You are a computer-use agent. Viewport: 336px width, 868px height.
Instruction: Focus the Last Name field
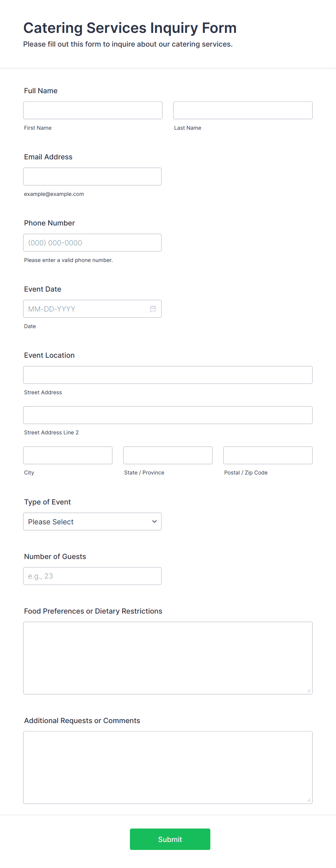(243, 110)
